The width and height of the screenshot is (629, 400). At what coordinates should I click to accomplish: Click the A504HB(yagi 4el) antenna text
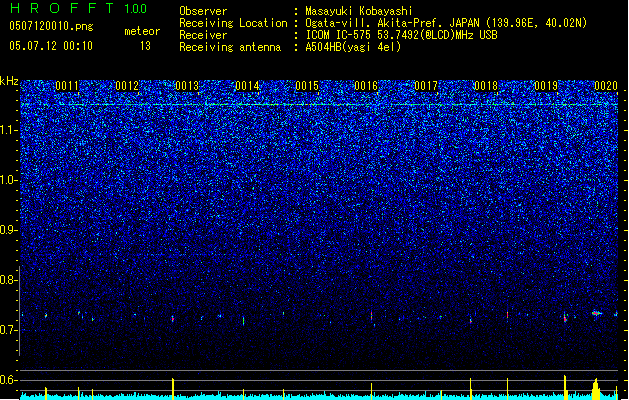[353, 47]
